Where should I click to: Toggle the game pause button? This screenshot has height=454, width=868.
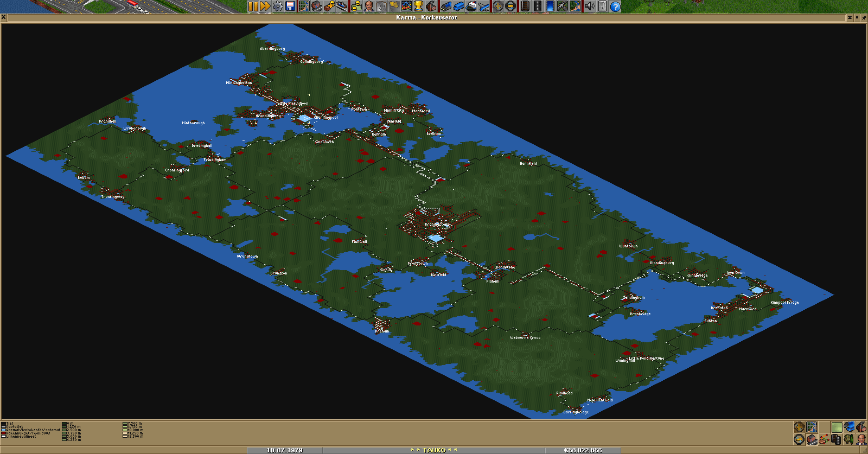(253, 7)
